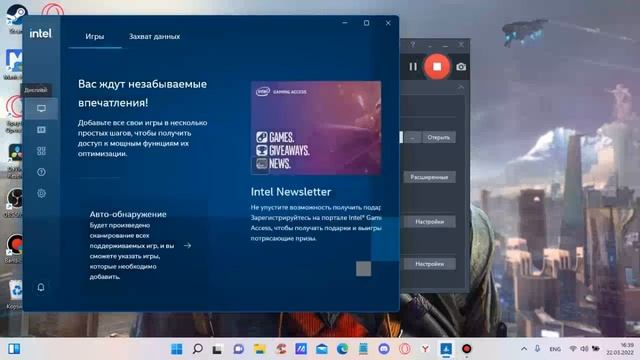Viewport: 640px width, 360px height.
Task: Click the Intel Newsletter heading
Action: pyautogui.click(x=291, y=192)
